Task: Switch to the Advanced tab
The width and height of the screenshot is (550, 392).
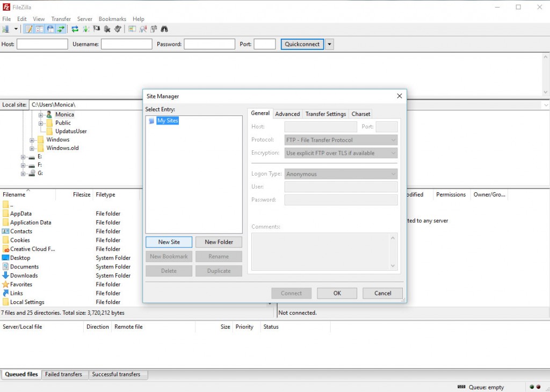Action: [287, 114]
